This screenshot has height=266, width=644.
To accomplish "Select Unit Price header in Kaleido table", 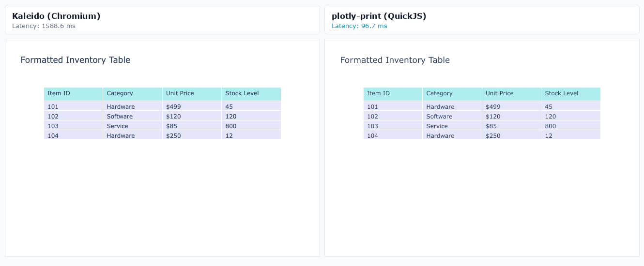I will [x=192, y=94].
